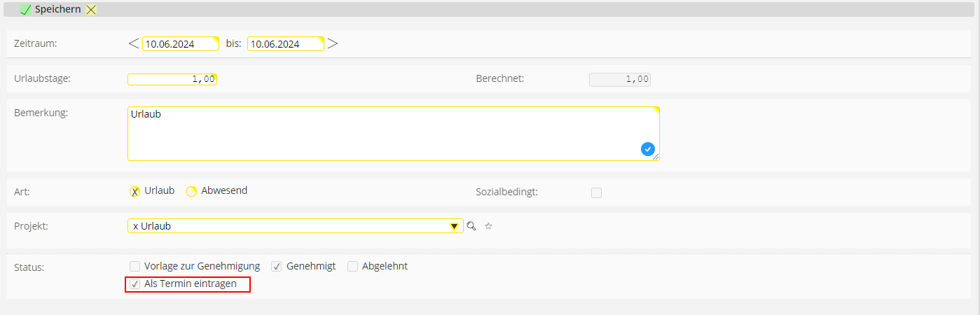The image size is (980, 315).
Task: Check the Abgelehnt checkbox
Action: click(x=352, y=266)
